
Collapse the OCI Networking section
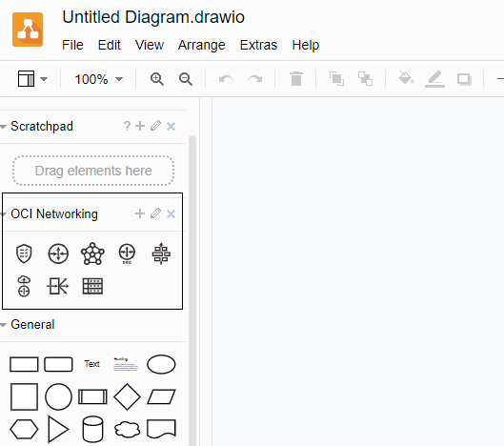coord(4,214)
